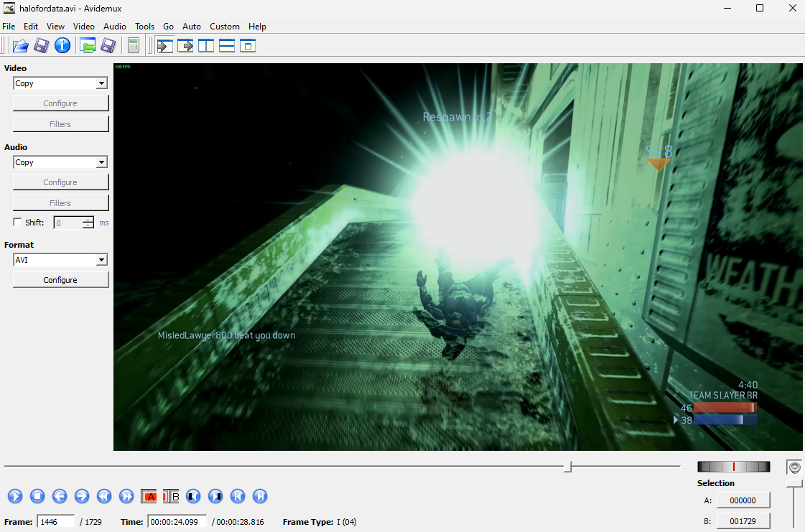Expand the Video codec Copy dropdown

(x=101, y=83)
